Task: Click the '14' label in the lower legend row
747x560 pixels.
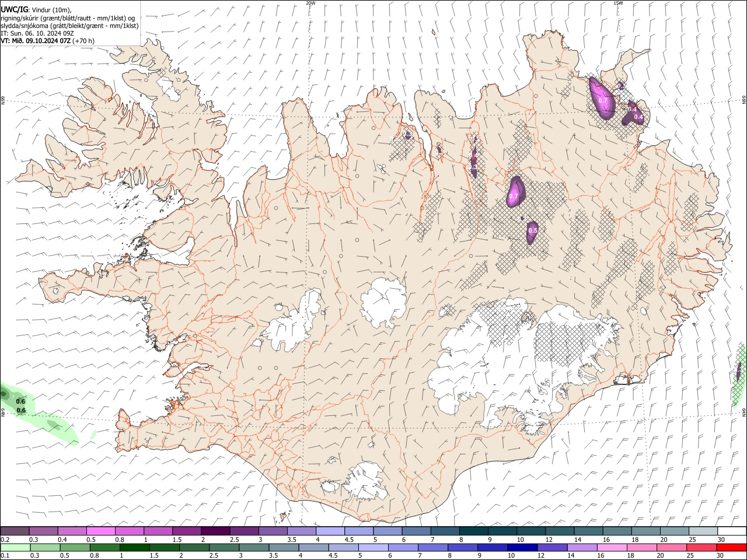Action: point(571,556)
